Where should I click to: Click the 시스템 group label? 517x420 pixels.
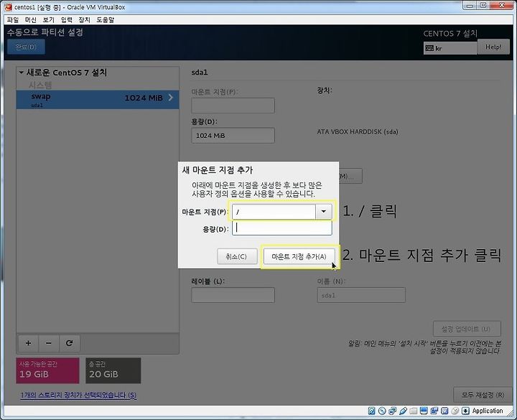(40, 85)
